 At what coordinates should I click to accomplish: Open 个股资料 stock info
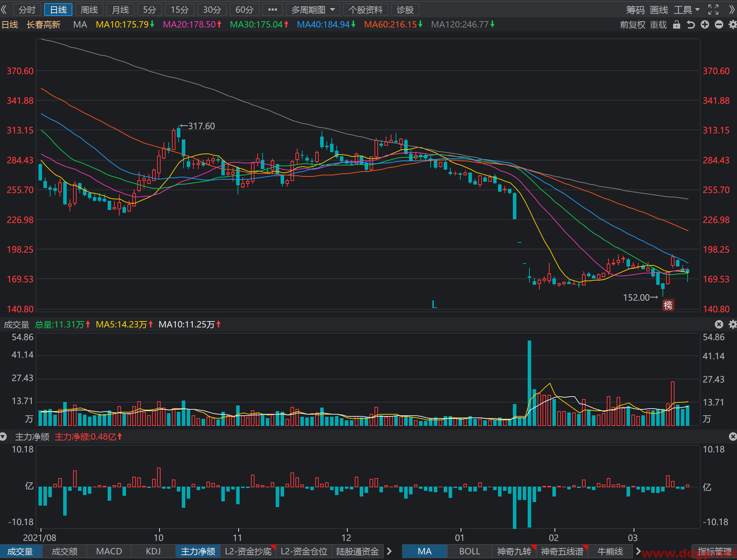click(x=366, y=10)
